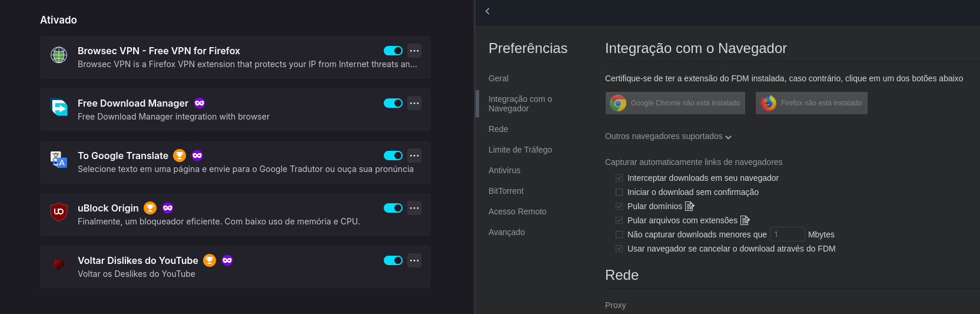Open more options for Free Download Manager
The image size is (980, 314).
click(414, 103)
